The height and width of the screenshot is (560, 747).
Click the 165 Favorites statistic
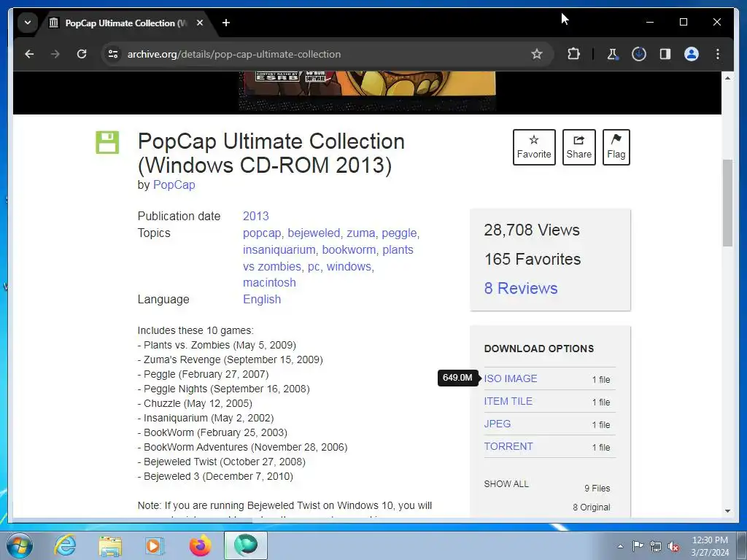coord(533,259)
